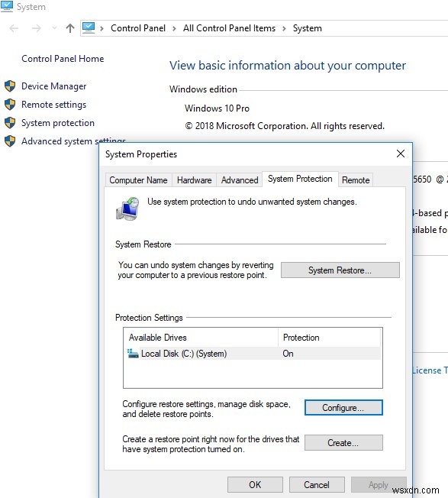Click Windows 10 Pro edition text
This screenshot has width=448, height=498.
[x=217, y=108]
